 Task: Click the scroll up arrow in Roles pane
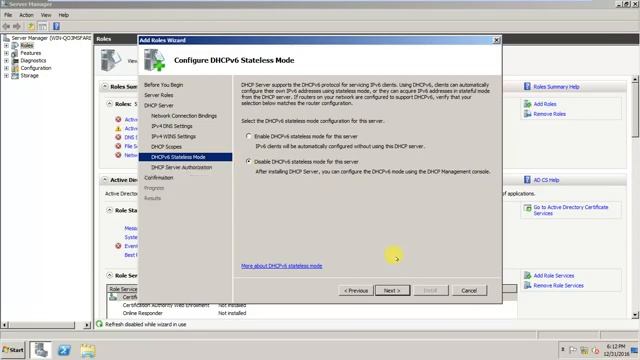pos(635,79)
